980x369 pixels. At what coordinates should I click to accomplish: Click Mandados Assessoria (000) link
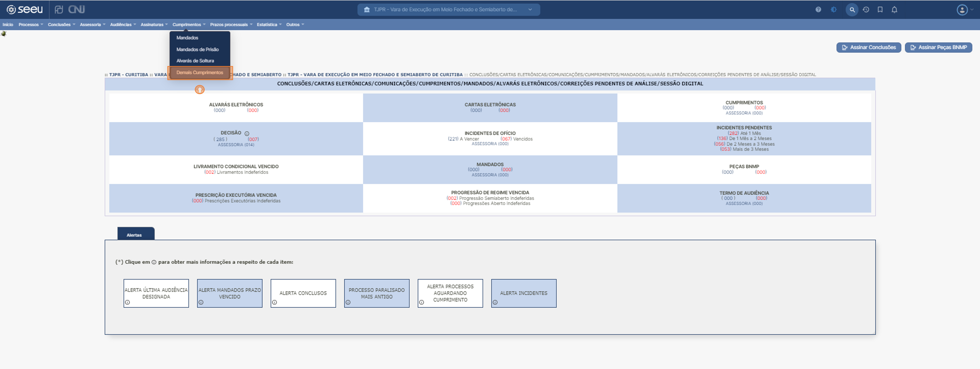pos(490,175)
